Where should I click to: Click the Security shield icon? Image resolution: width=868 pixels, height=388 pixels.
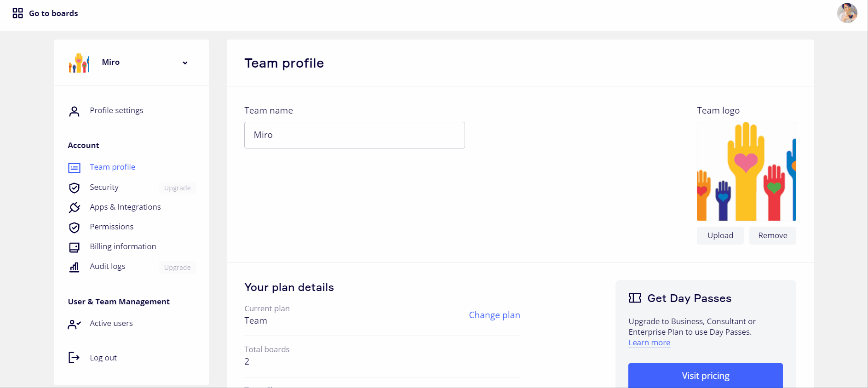click(x=74, y=188)
